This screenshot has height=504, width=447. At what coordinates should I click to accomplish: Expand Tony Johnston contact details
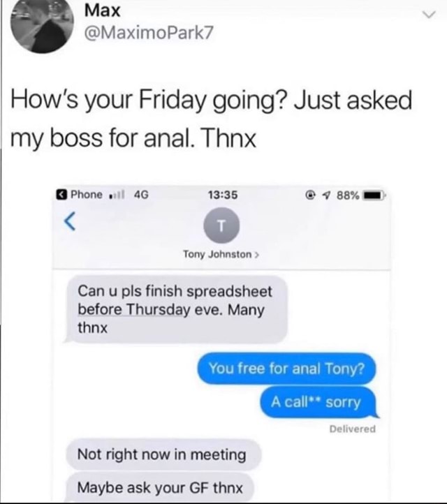click(221, 254)
